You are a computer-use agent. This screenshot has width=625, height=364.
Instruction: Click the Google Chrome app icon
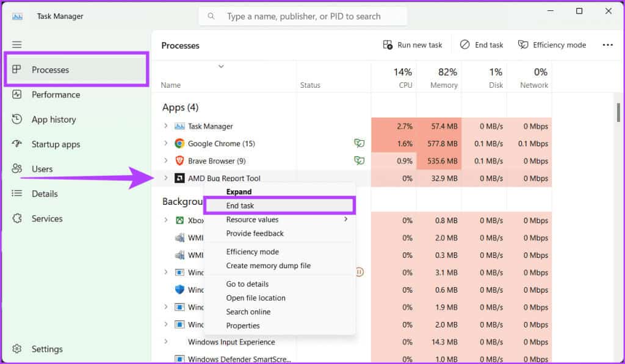click(x=180, y=143)
